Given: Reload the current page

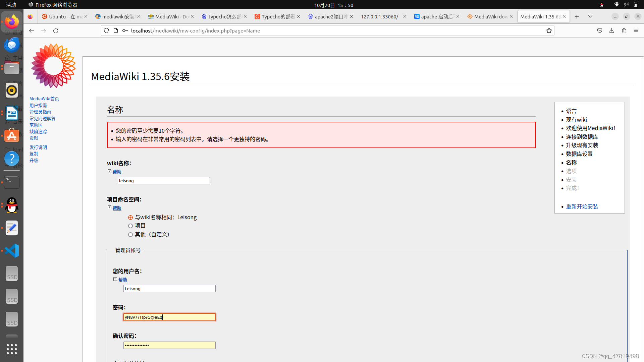Looking at the screenshot, I should pyautogui.click(x=55, y=31).
